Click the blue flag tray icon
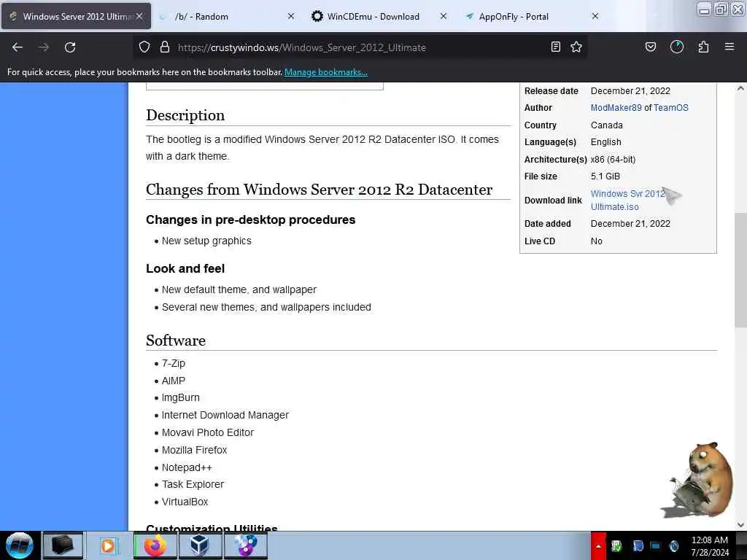Image resolution: width=747 pixels, height=560 pixels. pyautogui.click(x=638, y=545)
